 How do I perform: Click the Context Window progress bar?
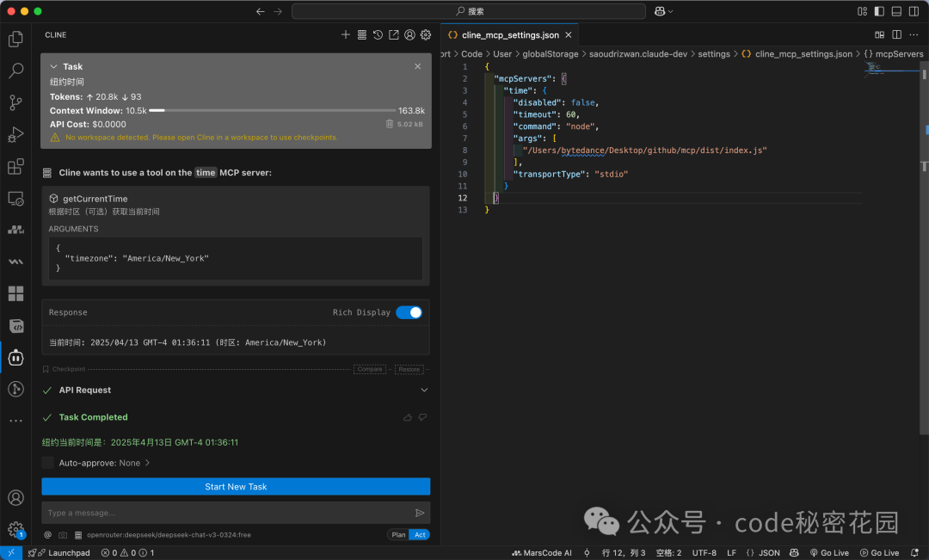click(x=272, y=111)
